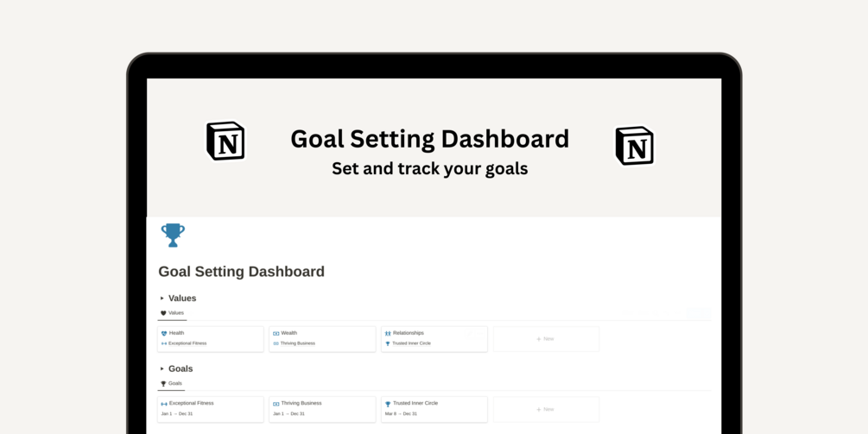This screenshot has height=434, width=868.
Task: Click the people icon on Relationships card
Action: (388, 333)
